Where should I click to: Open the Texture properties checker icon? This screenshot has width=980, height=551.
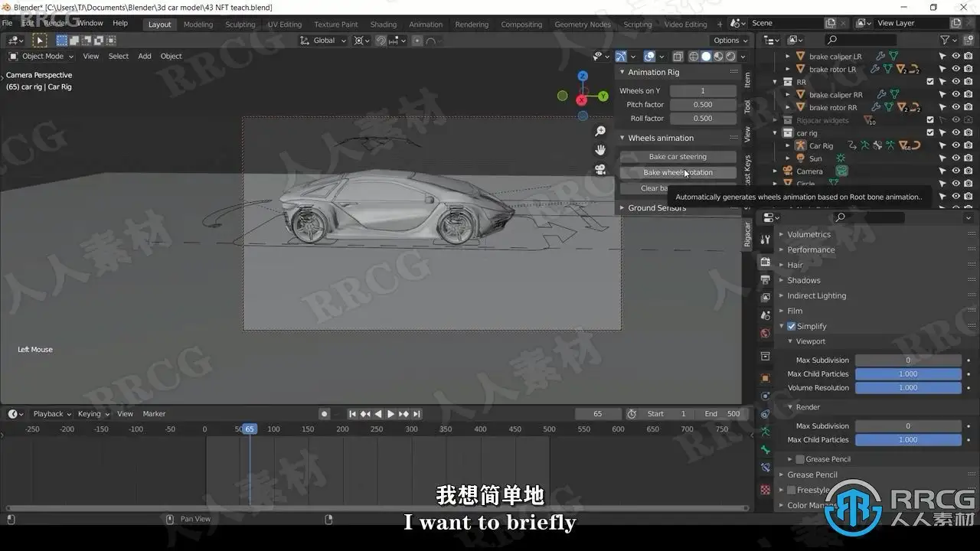coord(765,489)
